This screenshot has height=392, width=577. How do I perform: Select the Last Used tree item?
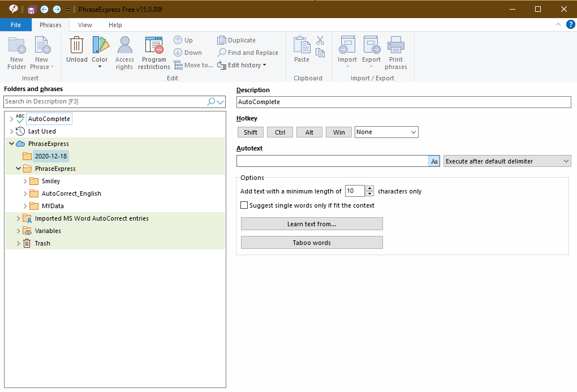(x=42, y=131)
